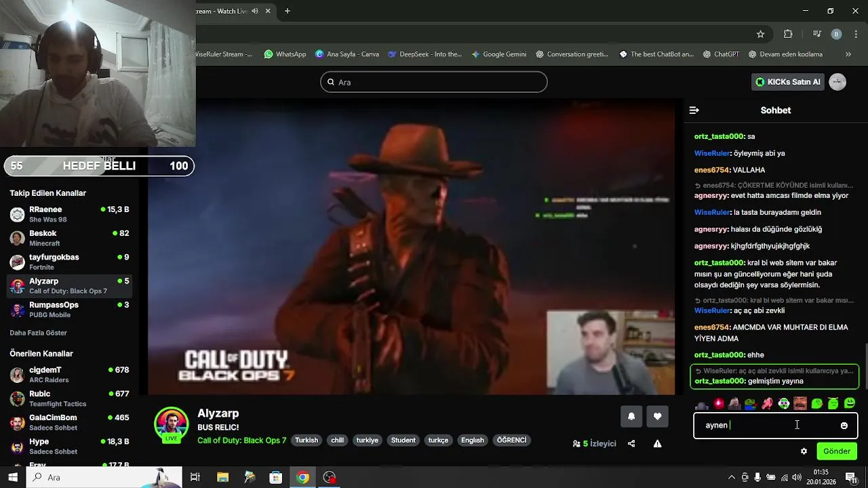Viewport: 868px width, 488px height.
Task: Open a new browser tab
Action: [x=288, y=11]
